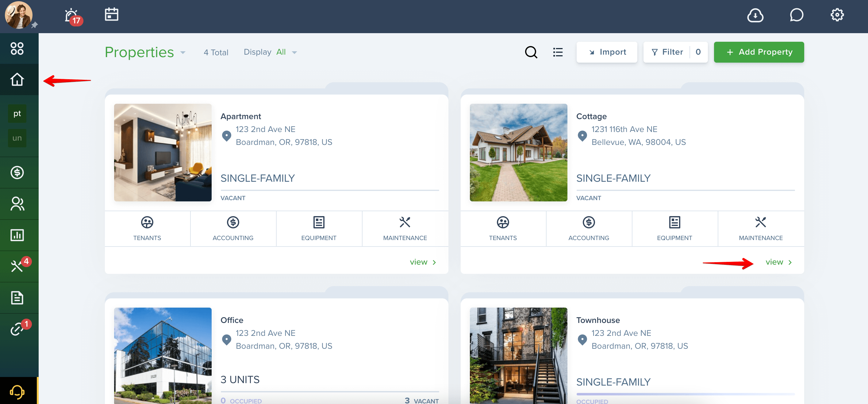Open the calendar icon in top bar
The width and height of the screenshot is (868, 404).
112,14
